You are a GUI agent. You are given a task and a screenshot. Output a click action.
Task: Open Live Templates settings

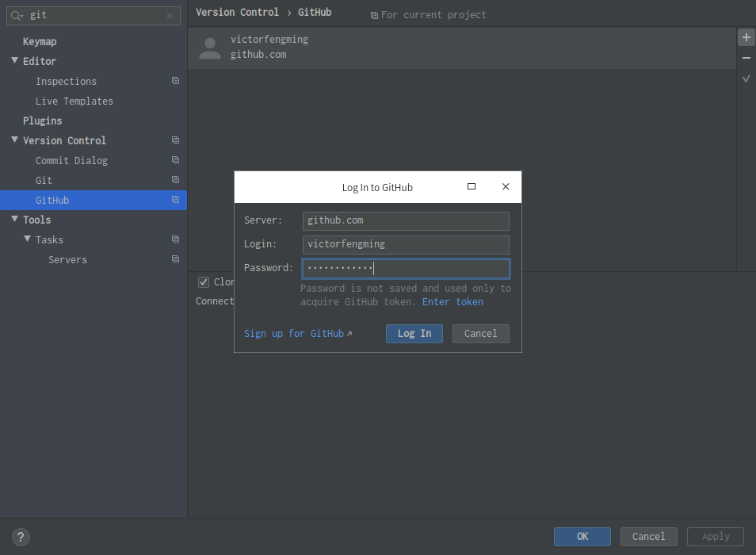pos(74,101)
